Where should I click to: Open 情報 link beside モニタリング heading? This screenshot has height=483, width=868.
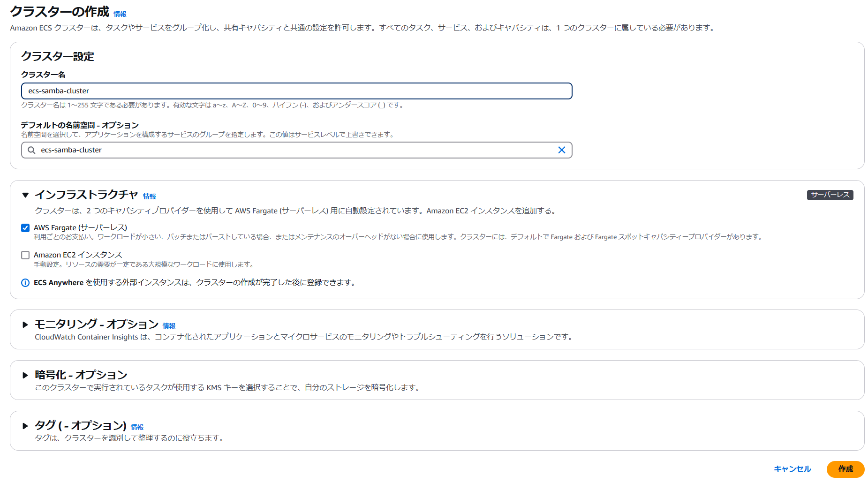[169, 326]
